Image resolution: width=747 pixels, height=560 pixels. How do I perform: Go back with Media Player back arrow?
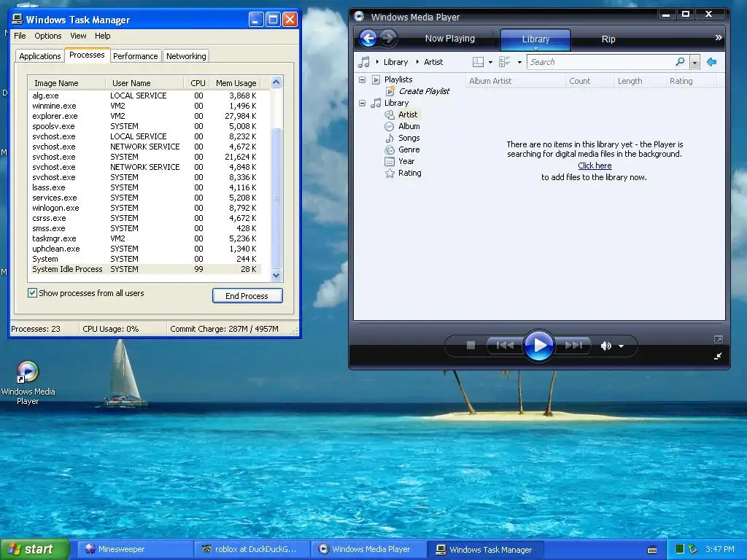pyautogui.click(x=368, y=38)
